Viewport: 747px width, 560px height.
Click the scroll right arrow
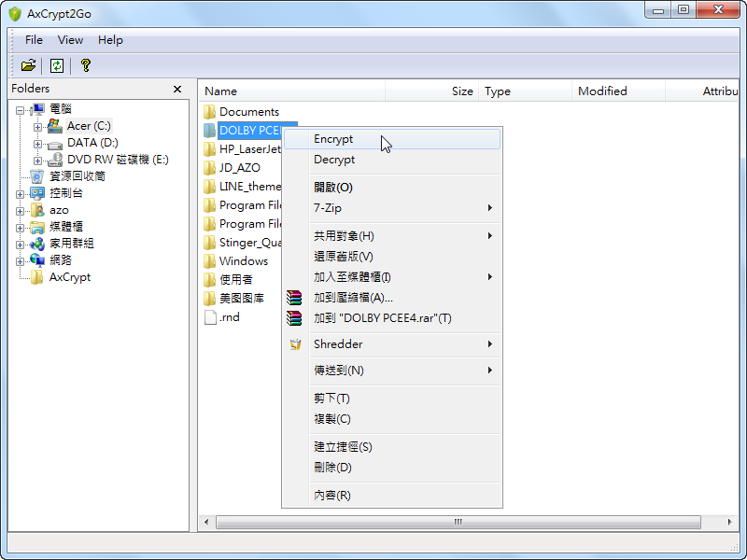click(x=729, y=523)
